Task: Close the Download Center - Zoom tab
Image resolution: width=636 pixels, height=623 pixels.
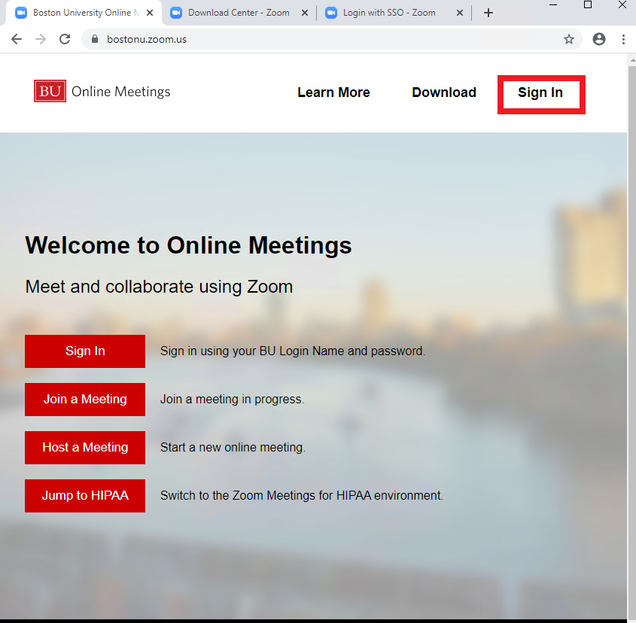Action: (x=305, y=13)
